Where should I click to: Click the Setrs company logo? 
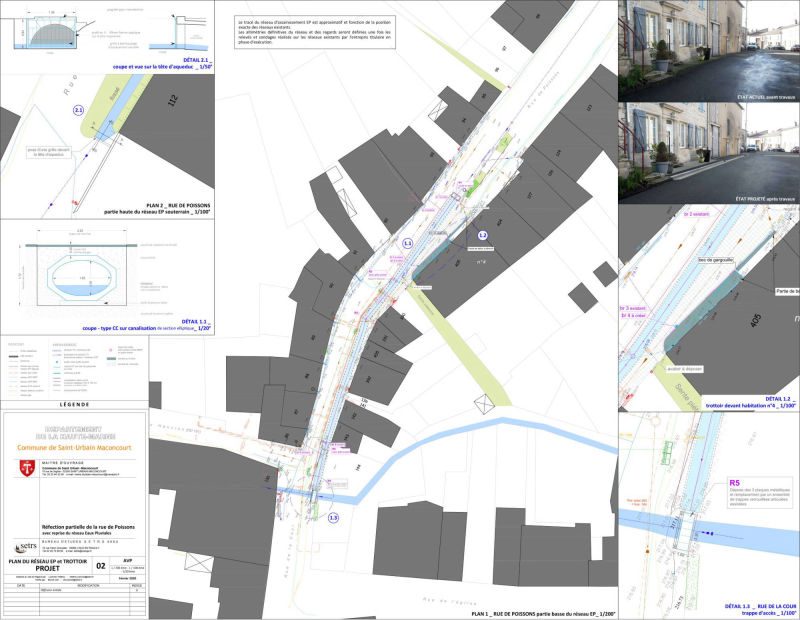coord(24,546)
